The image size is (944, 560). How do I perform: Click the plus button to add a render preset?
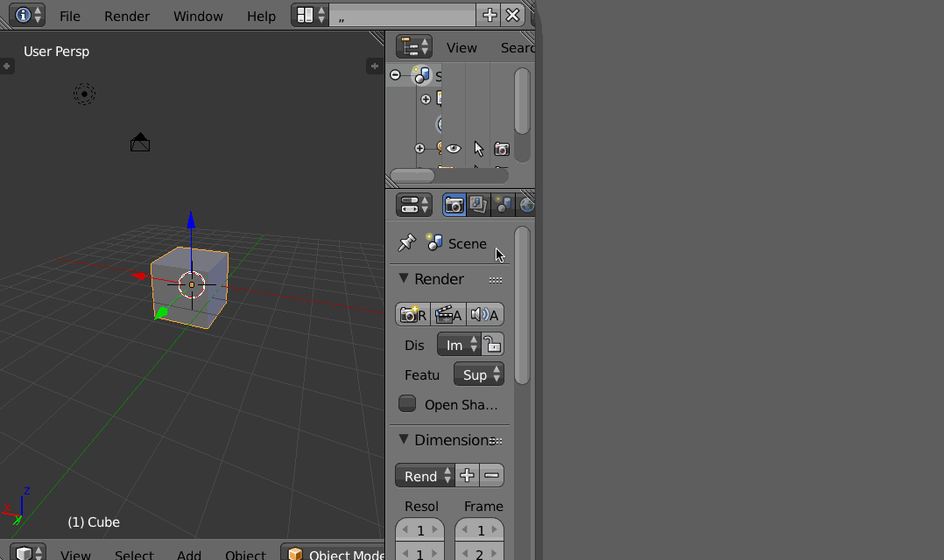click(x=467, y=475)
